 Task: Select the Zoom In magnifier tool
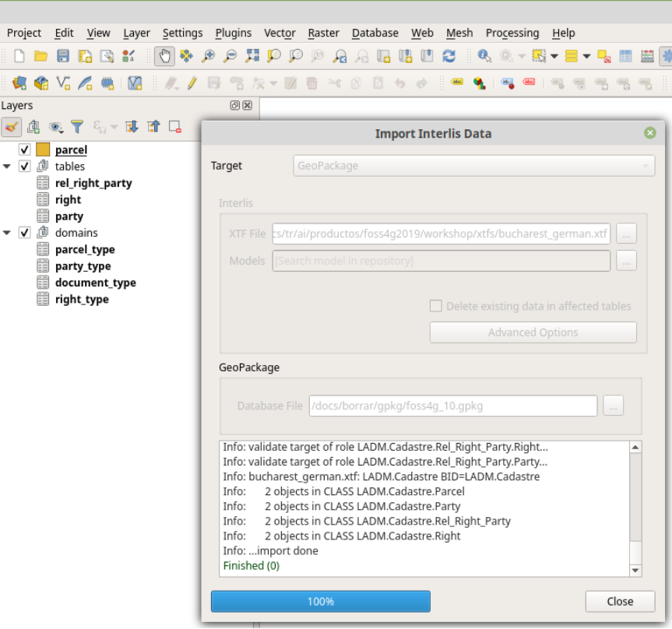click(x=208, y=56)
